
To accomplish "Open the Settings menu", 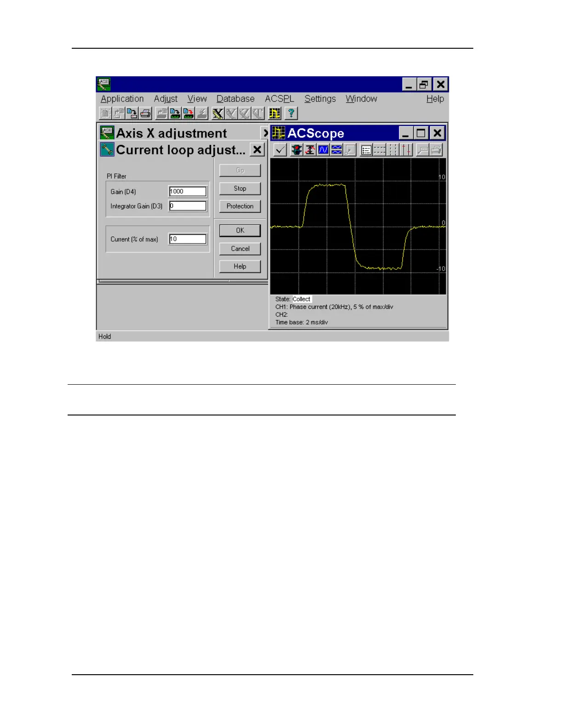I will coord(320,99).
